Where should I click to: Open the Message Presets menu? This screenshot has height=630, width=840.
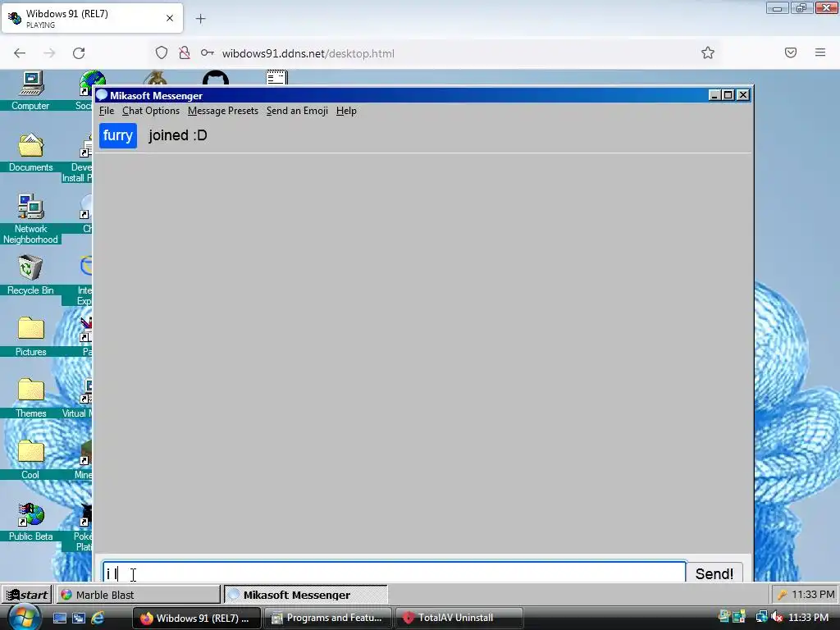click(223, 111)
